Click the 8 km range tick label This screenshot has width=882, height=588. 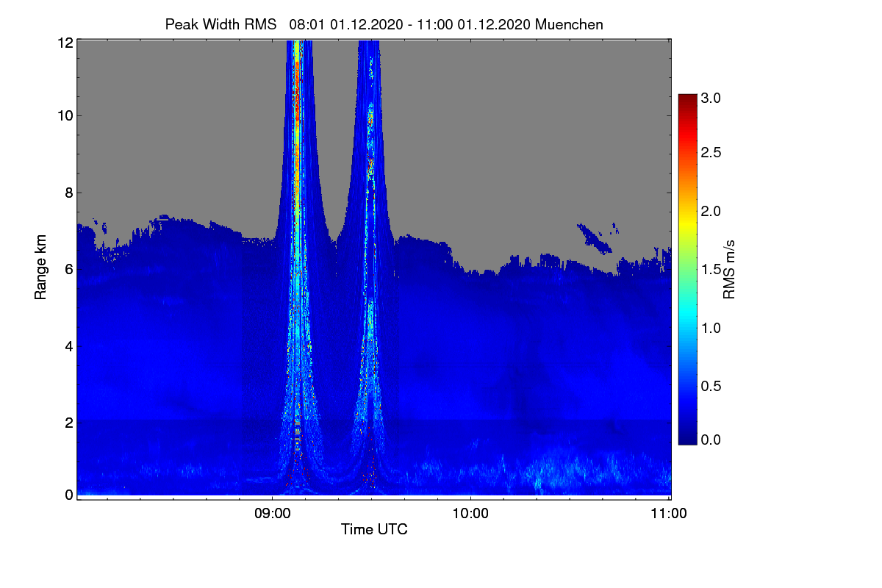[68, 193]
